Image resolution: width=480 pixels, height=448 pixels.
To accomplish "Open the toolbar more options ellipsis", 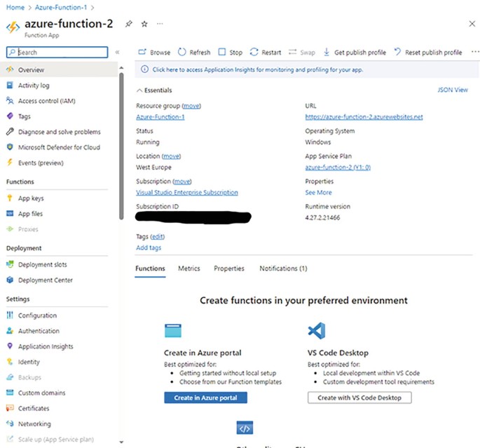I will pyautogui.click(x=475, y=52).
